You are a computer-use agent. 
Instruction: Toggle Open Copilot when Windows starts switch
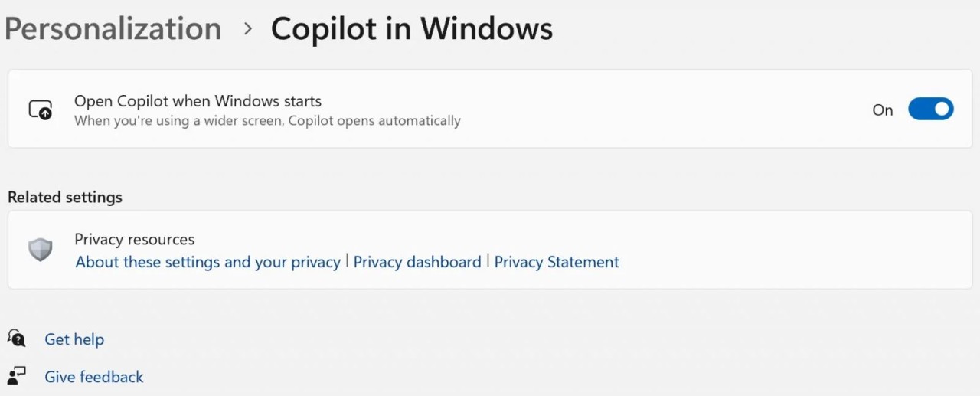[930, 110]
